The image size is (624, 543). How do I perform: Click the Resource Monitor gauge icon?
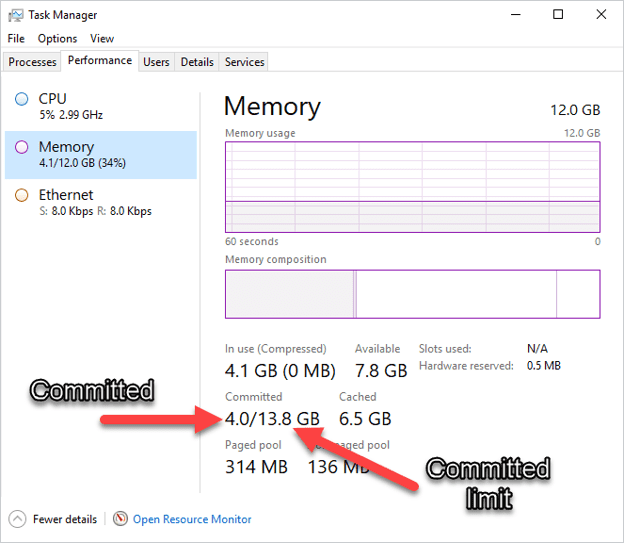[120, 519]
